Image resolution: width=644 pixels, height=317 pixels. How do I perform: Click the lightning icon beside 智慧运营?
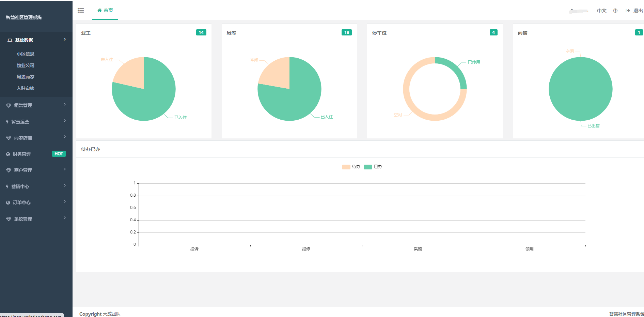[x=7, y=122]
